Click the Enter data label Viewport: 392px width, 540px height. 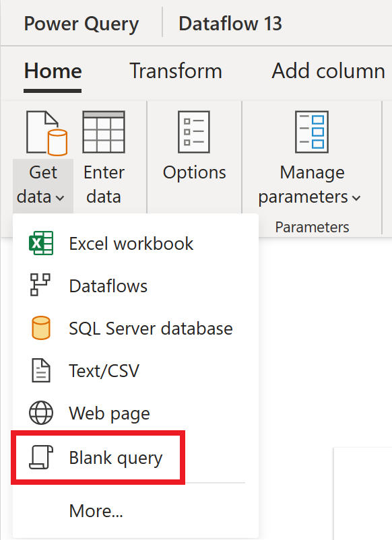point(104,184)
